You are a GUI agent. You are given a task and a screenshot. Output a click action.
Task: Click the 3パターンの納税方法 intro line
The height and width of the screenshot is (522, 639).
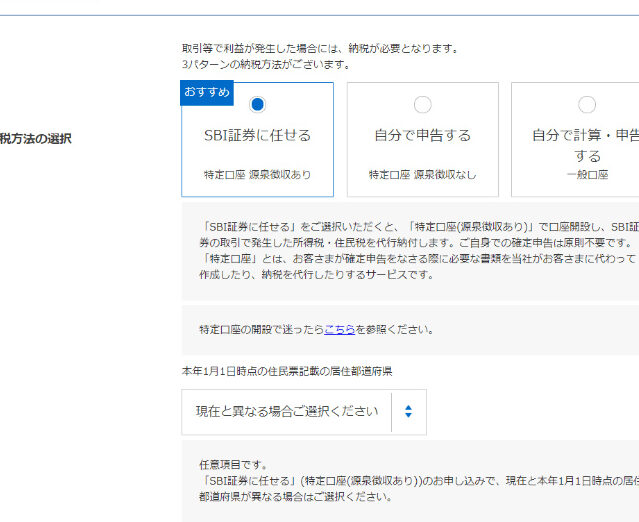click(x=265, y=64)
